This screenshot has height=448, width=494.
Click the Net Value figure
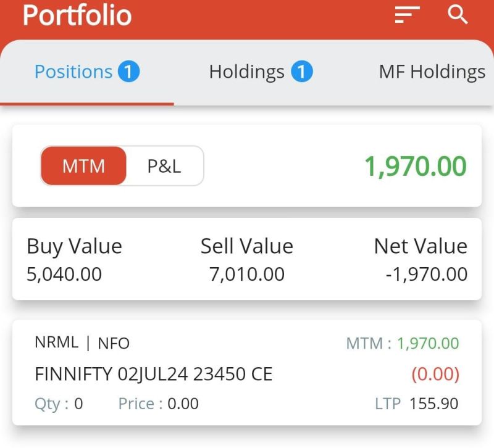[x=427, y=274]
